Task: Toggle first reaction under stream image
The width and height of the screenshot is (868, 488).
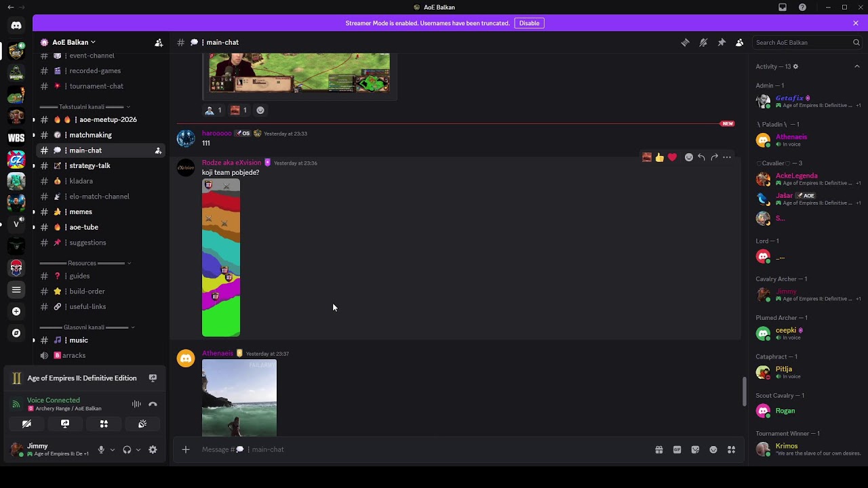Action: pos(213,110)
